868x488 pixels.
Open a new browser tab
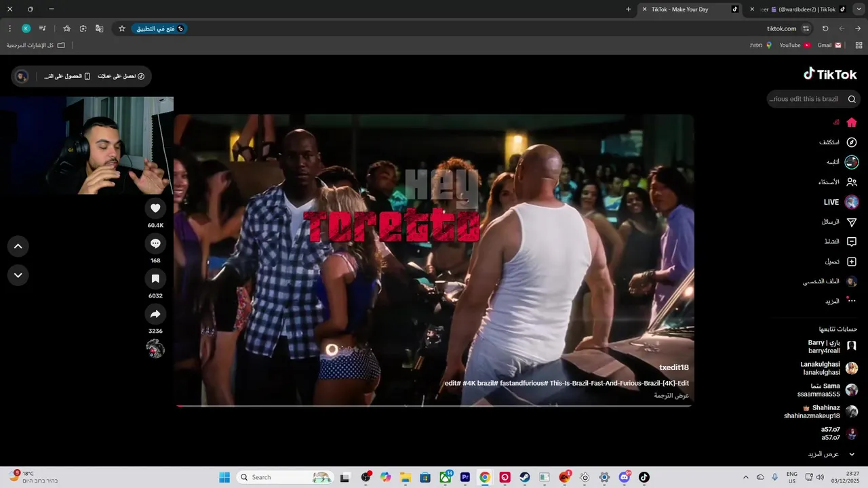[628, 9]
